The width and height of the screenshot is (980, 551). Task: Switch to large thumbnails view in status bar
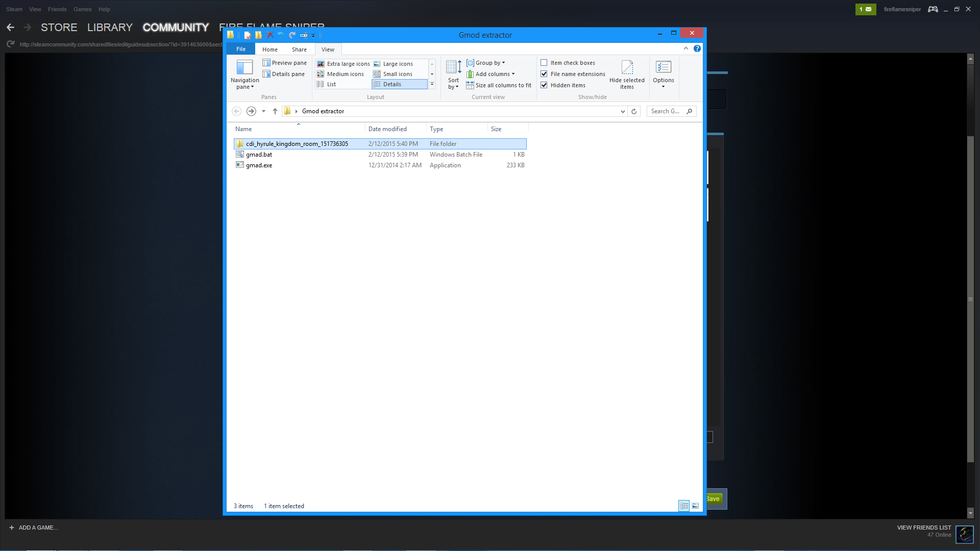point(695,506)
